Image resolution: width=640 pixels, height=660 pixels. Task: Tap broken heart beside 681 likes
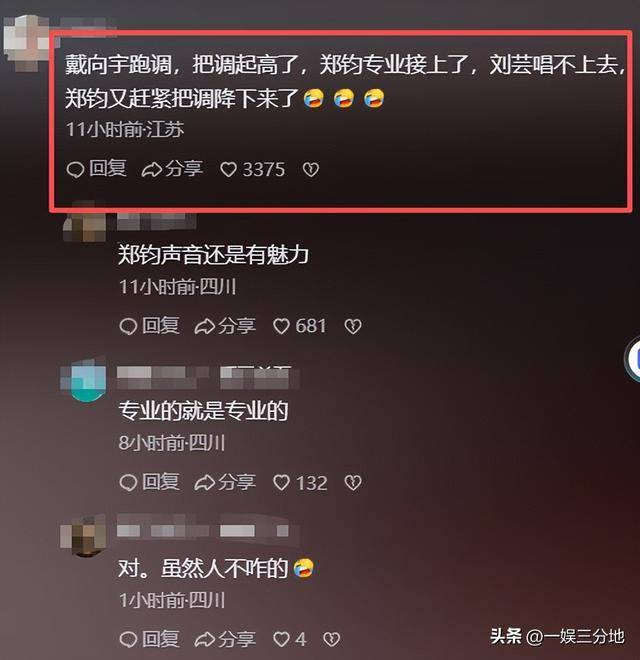(353, 326)
